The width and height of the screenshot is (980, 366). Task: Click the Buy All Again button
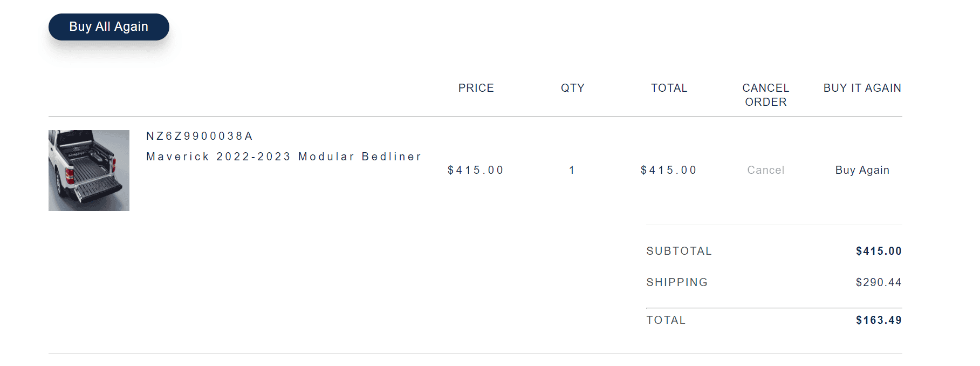pyautogui.click(x=108, y=27)
